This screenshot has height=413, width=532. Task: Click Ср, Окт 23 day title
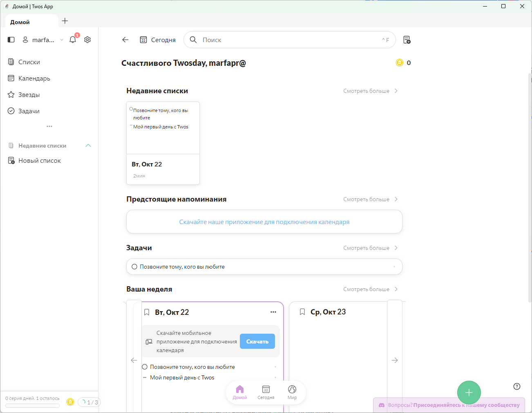[328, 312]
